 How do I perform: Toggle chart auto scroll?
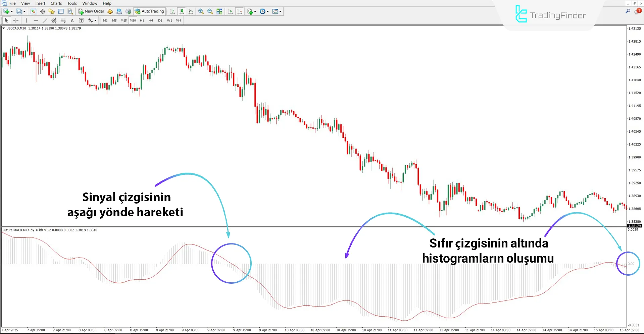(230, 11)
